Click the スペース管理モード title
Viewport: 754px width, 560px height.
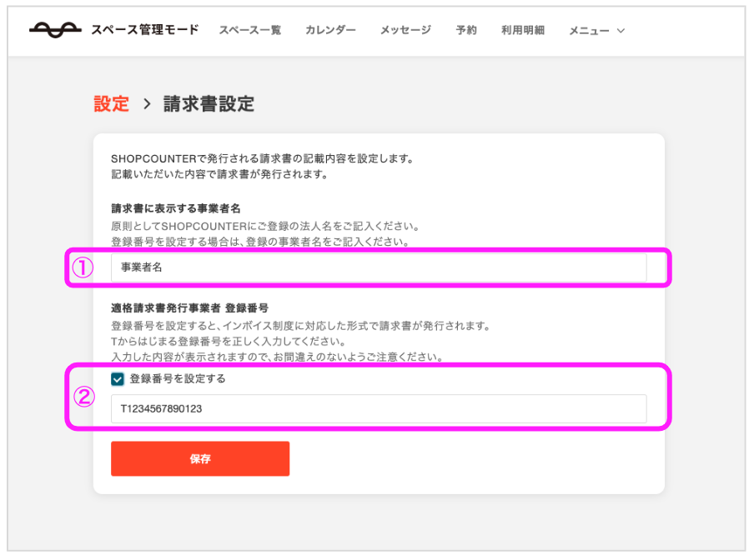point(145,30)
